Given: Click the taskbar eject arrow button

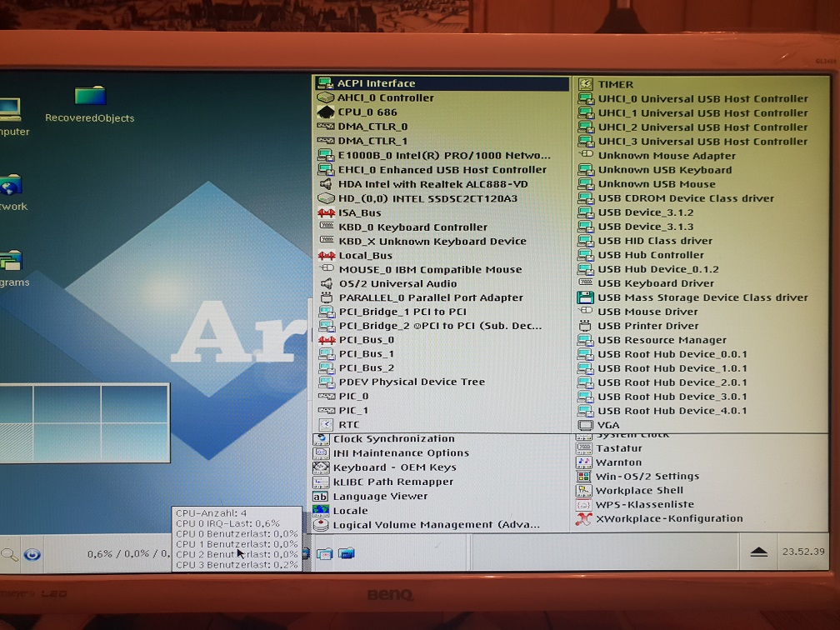Looking at the screenshot, I should coord(759,552).
